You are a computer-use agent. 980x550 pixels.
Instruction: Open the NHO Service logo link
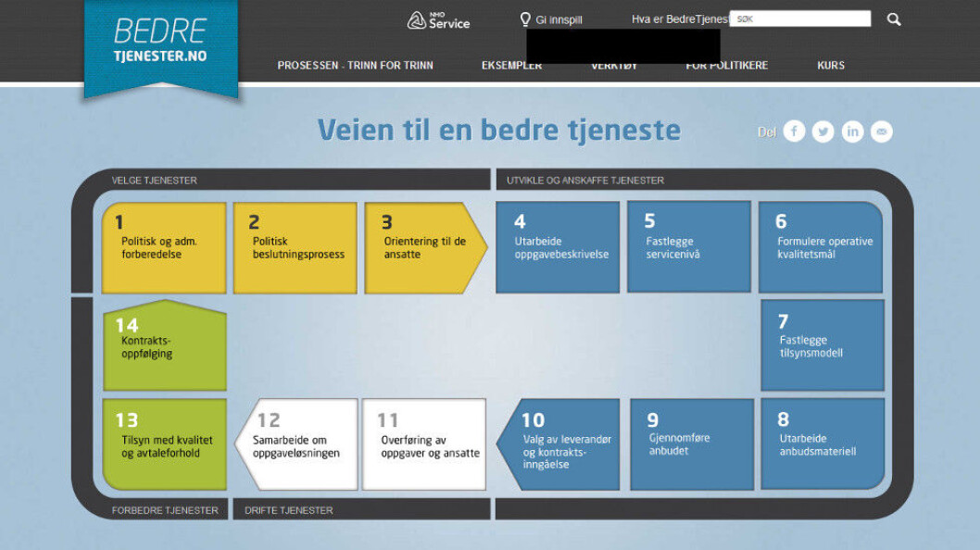click(x=439, y=20)
